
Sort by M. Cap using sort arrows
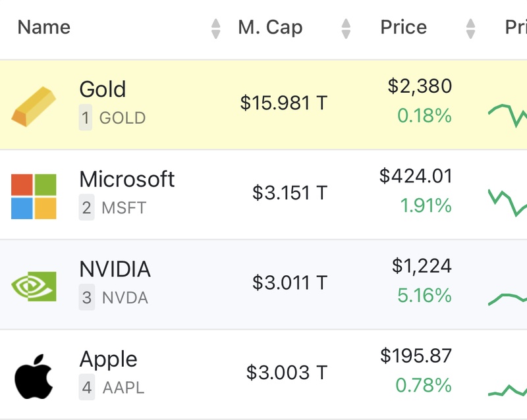[346, 28]
